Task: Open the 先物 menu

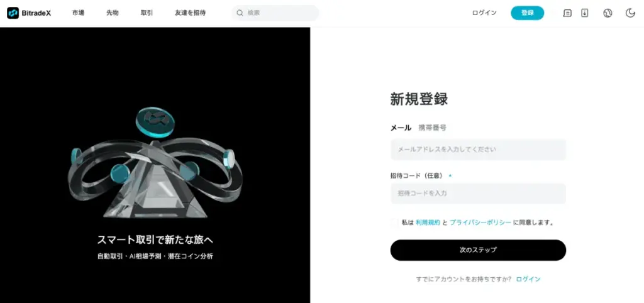Action: pos(112,13)
